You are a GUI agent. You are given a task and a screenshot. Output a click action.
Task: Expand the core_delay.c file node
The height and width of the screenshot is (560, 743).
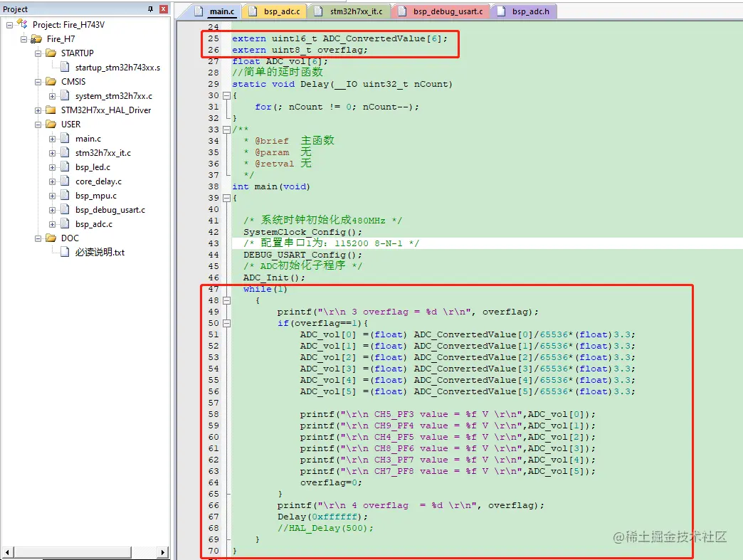point(52,181)
